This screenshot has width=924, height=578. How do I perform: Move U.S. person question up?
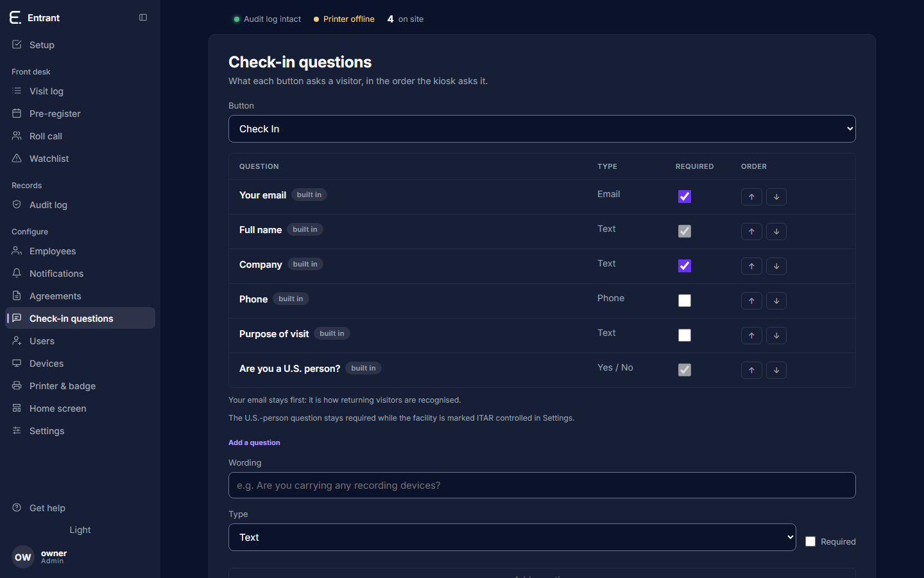pyautogui.click(x=751, y=370)
